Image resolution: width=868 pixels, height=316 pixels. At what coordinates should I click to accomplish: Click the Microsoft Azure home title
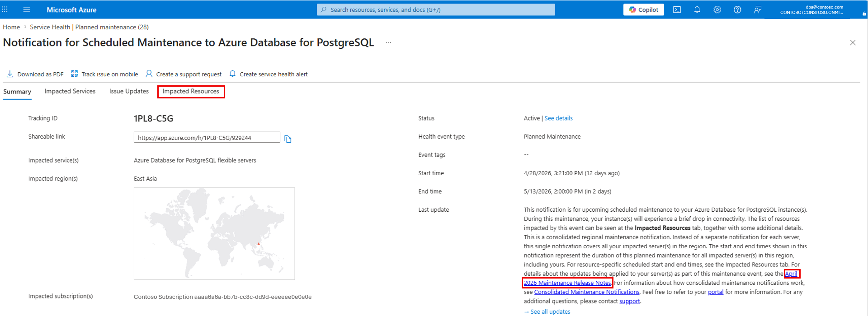click(x=71, y=9)
